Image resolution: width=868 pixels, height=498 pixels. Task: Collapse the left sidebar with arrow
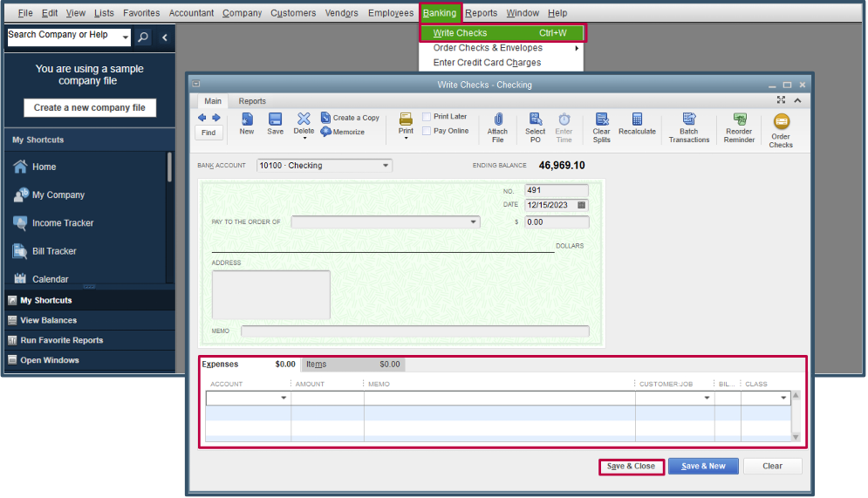164,38
